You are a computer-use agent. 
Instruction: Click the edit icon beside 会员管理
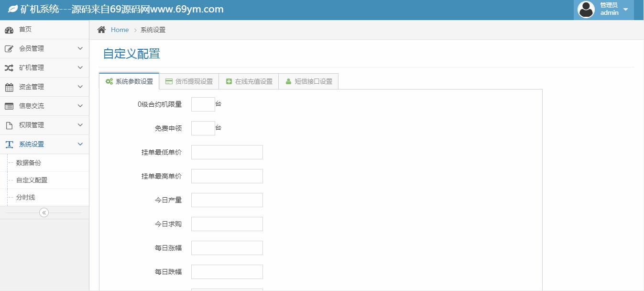click(x=9, y=49)
